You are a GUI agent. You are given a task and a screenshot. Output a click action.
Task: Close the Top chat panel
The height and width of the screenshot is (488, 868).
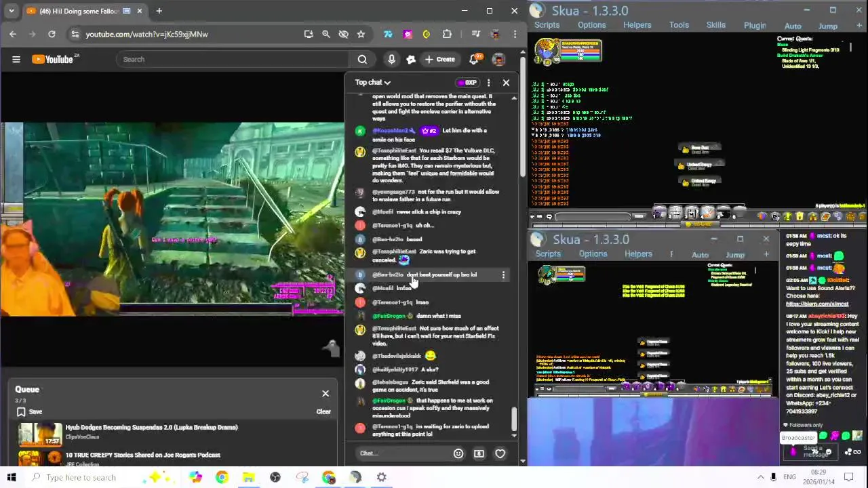click(x=506, y=83)
